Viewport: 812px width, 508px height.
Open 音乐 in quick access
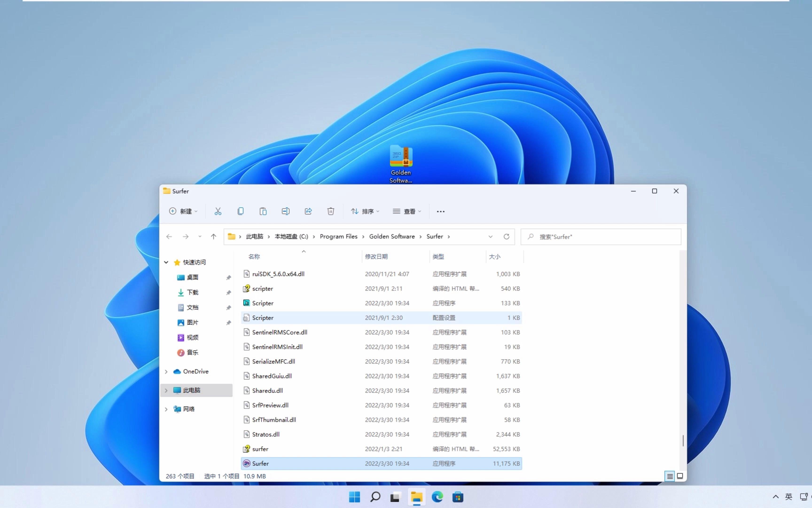tap(192, 353)
